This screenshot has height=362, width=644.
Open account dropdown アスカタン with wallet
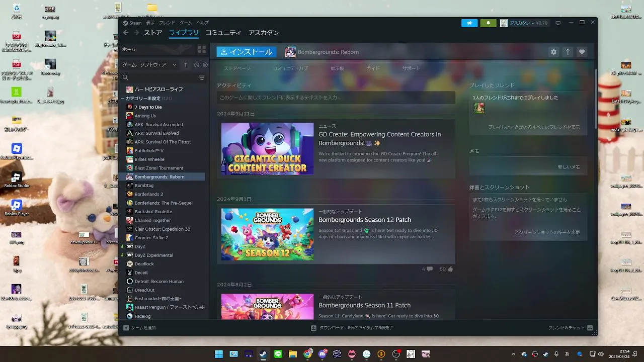[x=524, y=23]
